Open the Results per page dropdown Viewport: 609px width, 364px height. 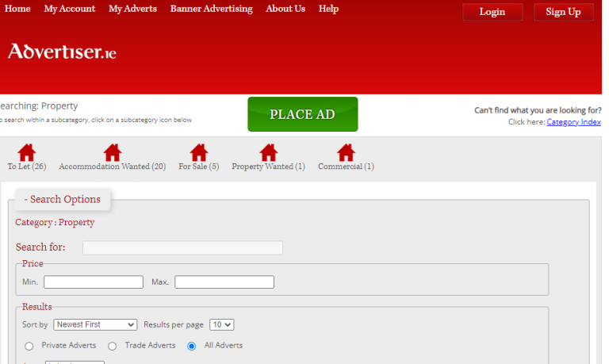tap(222, 324)
